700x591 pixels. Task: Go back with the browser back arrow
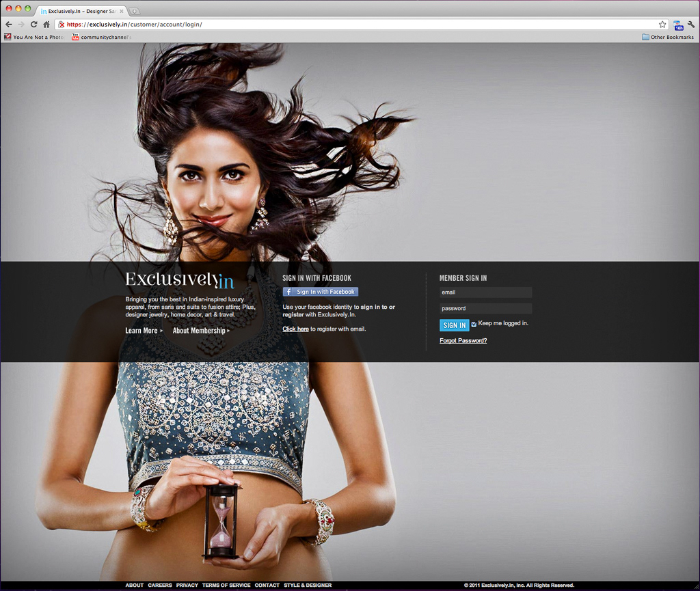pos(9,24)
